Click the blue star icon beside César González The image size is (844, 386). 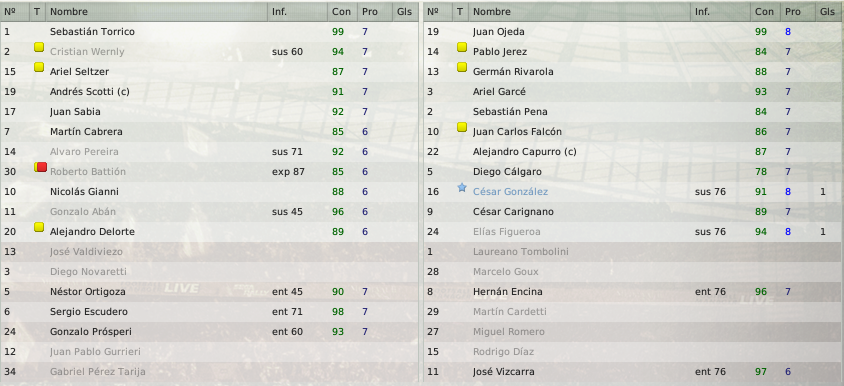pyautogui.click(x=462, y=187)
